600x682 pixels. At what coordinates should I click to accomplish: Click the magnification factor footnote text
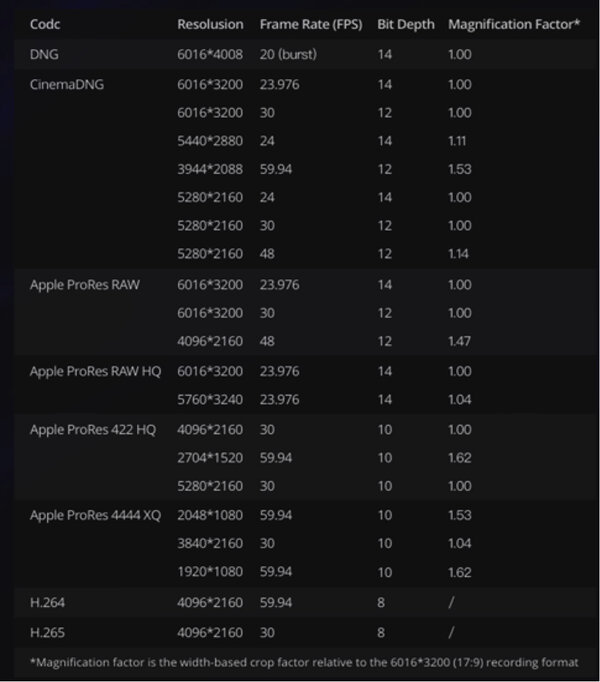coord(304,663)
